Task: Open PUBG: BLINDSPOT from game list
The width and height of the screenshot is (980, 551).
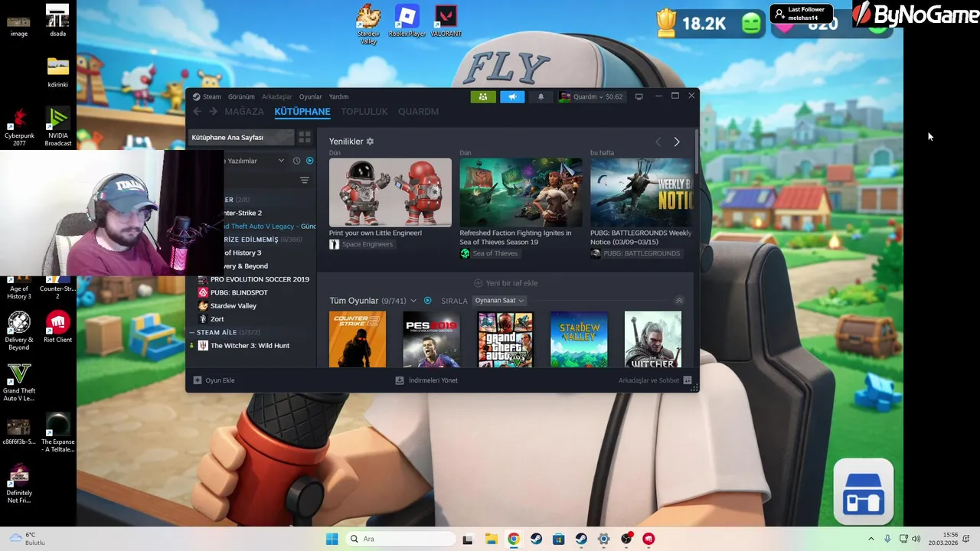Action: pos(239,292)
